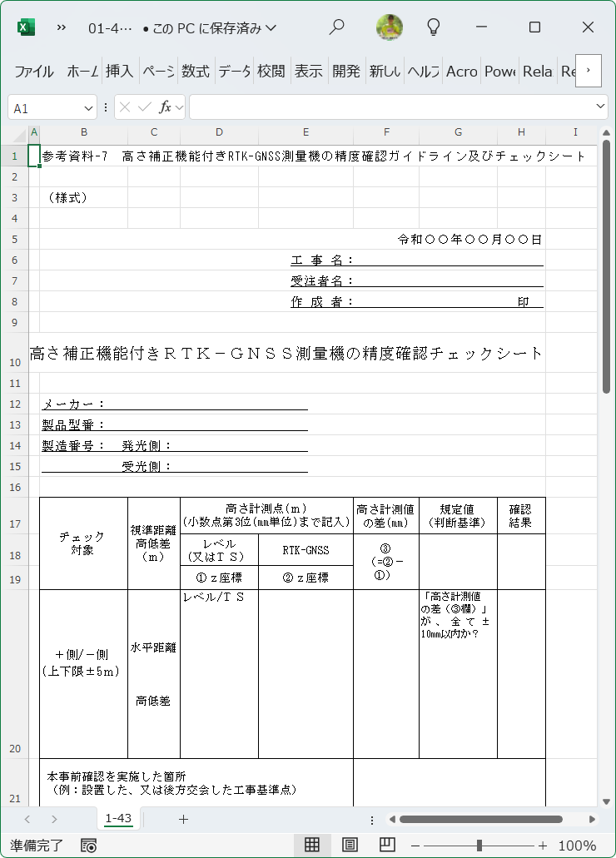
Task: Zoom in with the plus button
Action: point(543,846)
